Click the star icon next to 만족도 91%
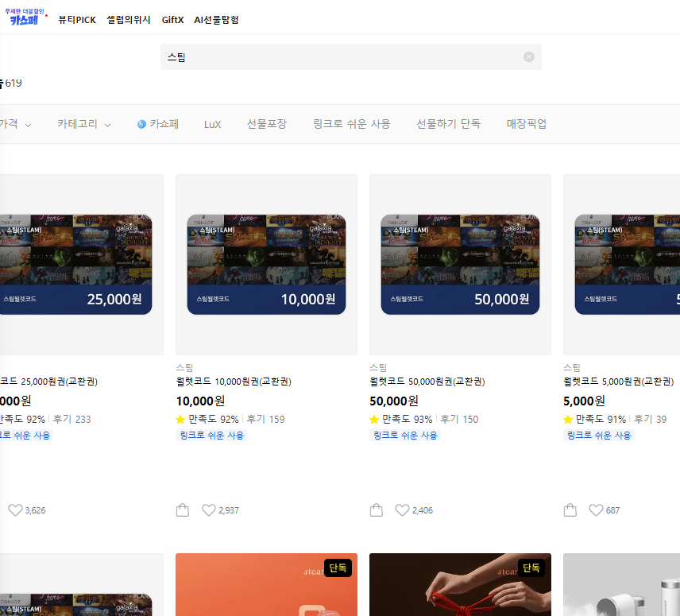Image resolution: width=680 pixels, height=616 pixels. [x=568, y=420]
